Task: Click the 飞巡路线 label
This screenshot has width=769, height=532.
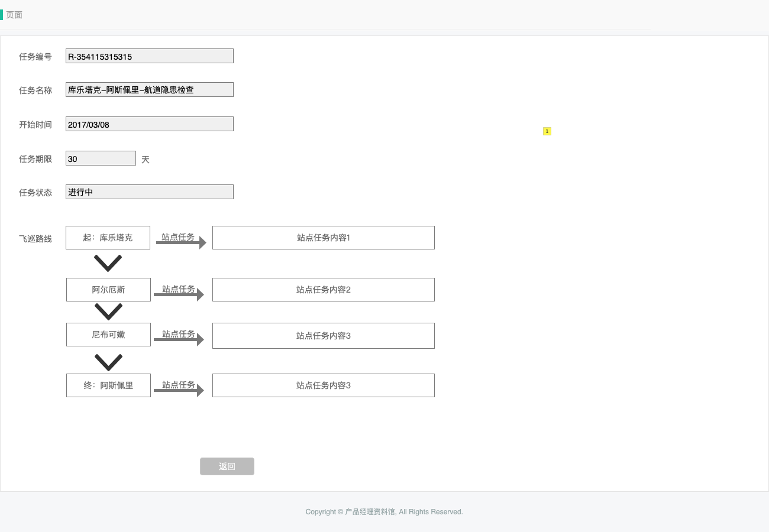Action: coord(35,239)
